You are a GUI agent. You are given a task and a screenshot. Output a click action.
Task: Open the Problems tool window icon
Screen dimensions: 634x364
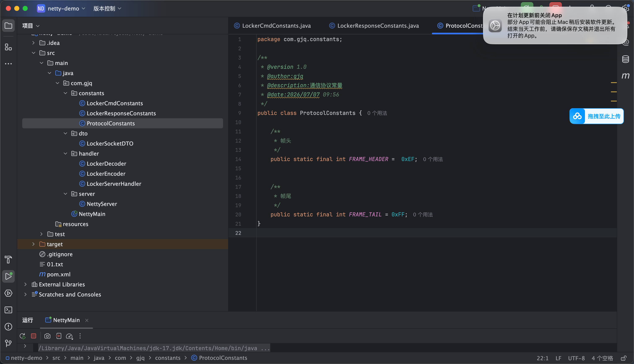pyautogui.click(x=9, y=326)
